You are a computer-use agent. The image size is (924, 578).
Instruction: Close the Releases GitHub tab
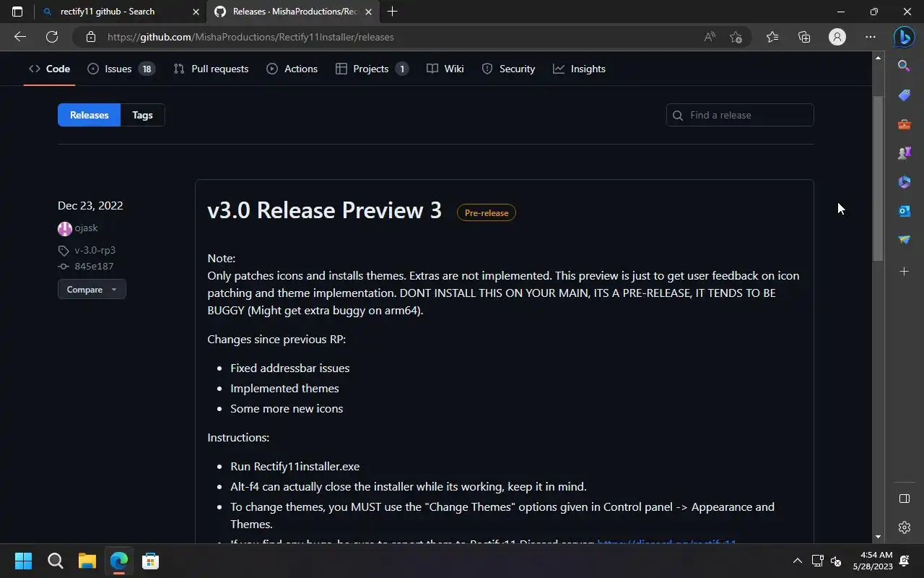pos(369,12)
